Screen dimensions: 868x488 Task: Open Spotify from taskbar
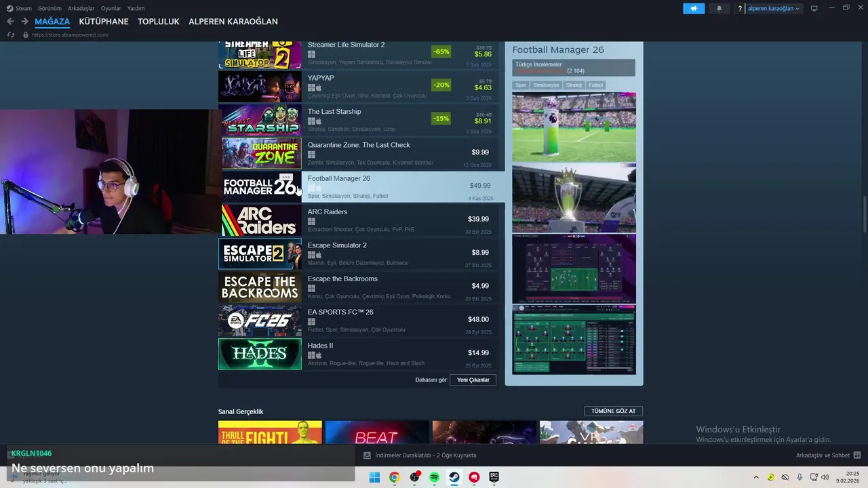(434, 477)
